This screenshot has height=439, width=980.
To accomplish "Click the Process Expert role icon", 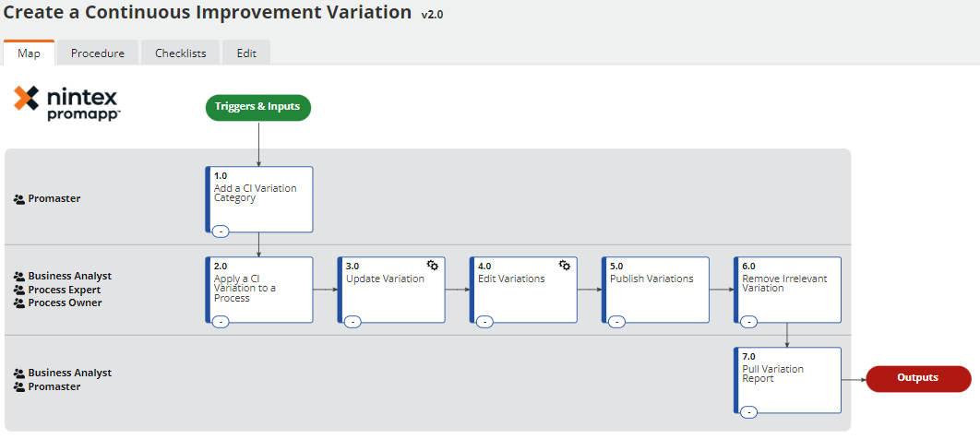I will (18, 291).
